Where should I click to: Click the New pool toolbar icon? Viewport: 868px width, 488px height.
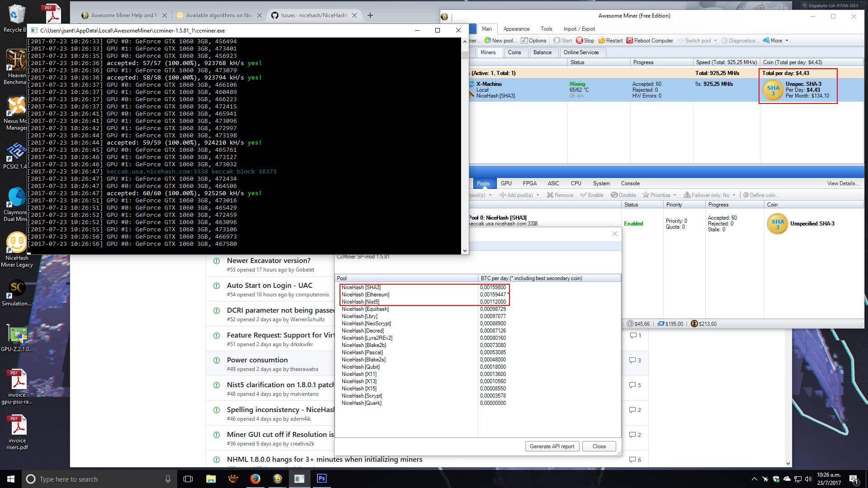(487, 41)
